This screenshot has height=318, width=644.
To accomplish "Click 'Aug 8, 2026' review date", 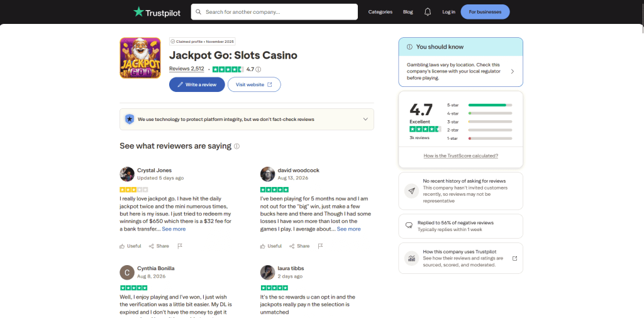I will [x=151, y=276].
